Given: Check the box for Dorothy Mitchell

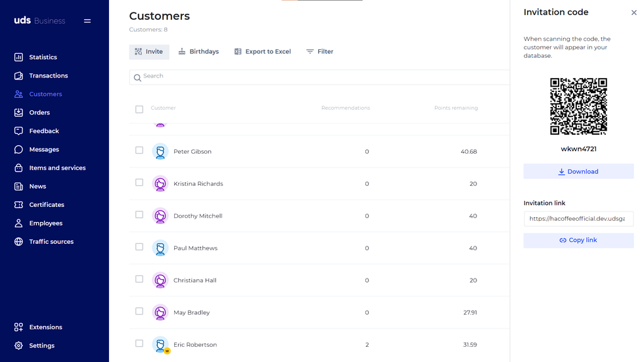Looking at the screenshot, I should tap(139, 215).
